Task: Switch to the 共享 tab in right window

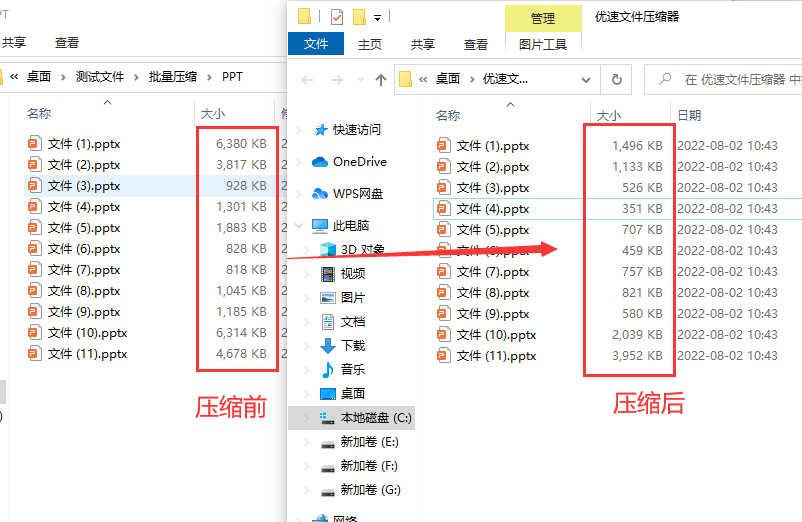Action: coord(422,44)
